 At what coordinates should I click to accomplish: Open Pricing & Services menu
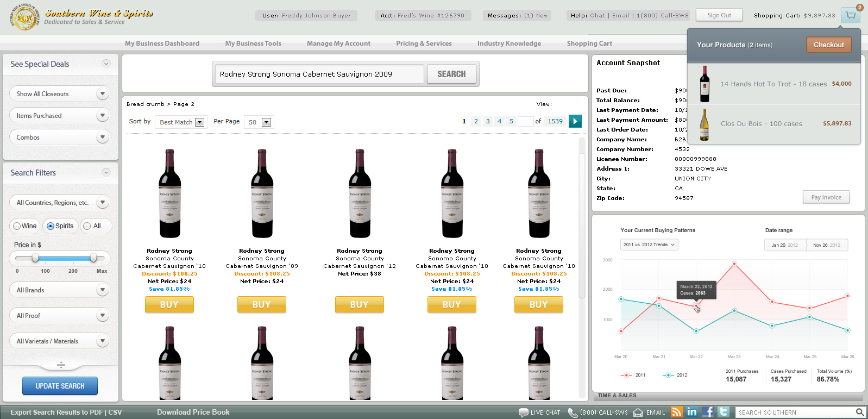(424, 43)
